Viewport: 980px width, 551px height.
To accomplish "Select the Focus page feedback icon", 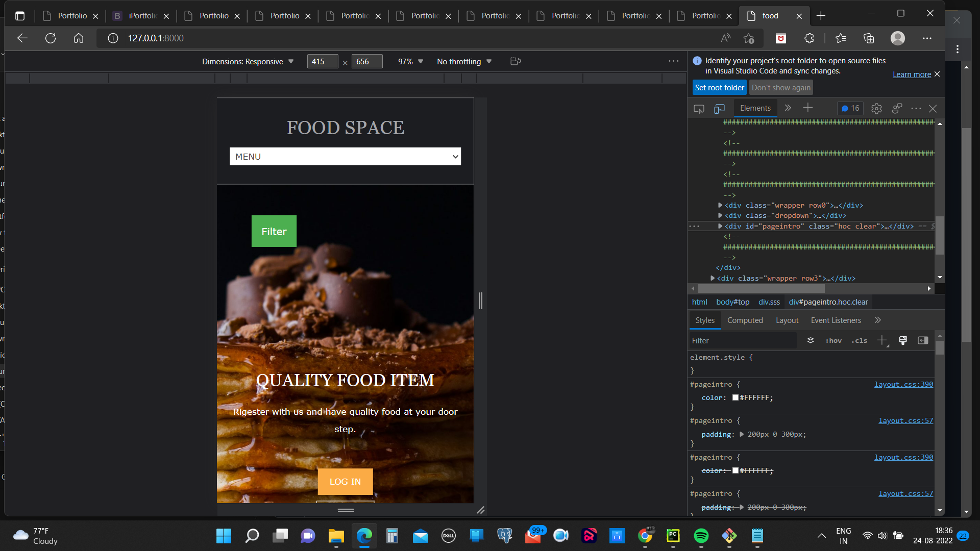I will coord(896,108).
